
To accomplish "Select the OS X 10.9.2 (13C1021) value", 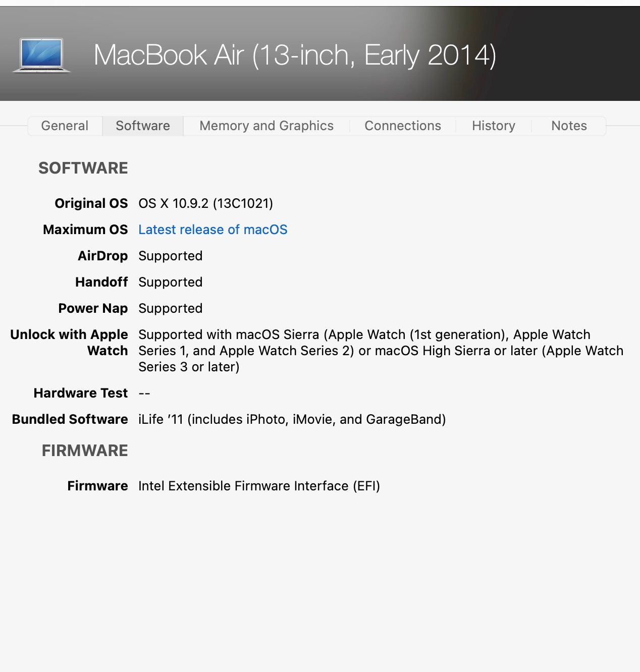I will pyautogui.click(x=206, y=203).
